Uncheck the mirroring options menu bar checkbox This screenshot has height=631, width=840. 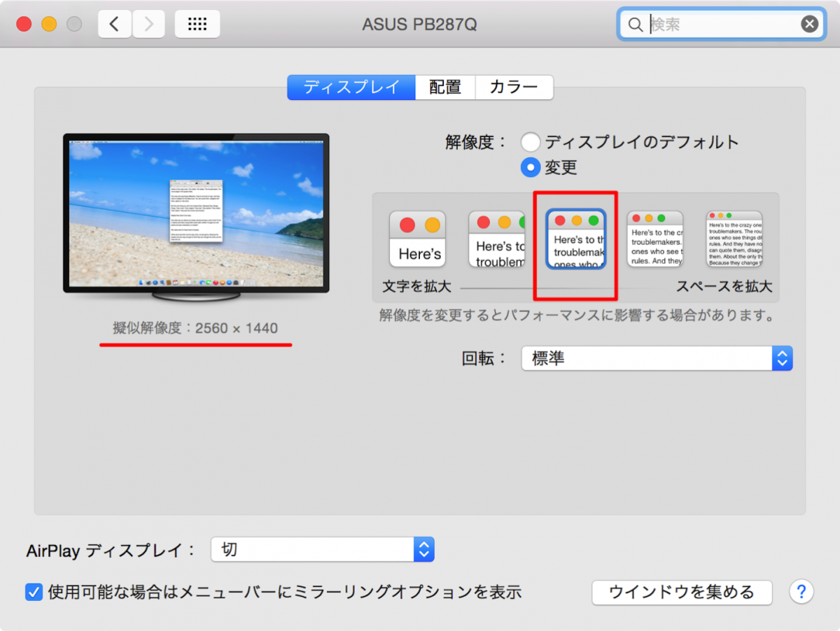[34, 592]
